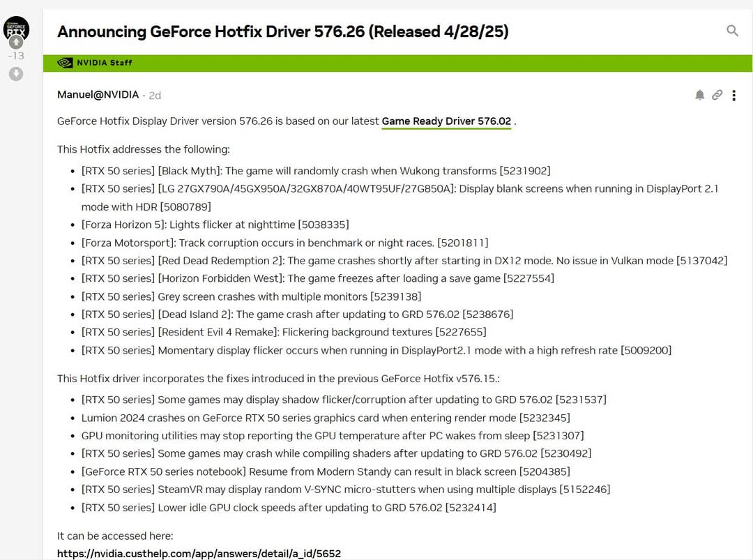Screen dimensions: 753x560
Task: Click the compiling shaders crash entry [5230492]
Action: (x=336, y=453)
